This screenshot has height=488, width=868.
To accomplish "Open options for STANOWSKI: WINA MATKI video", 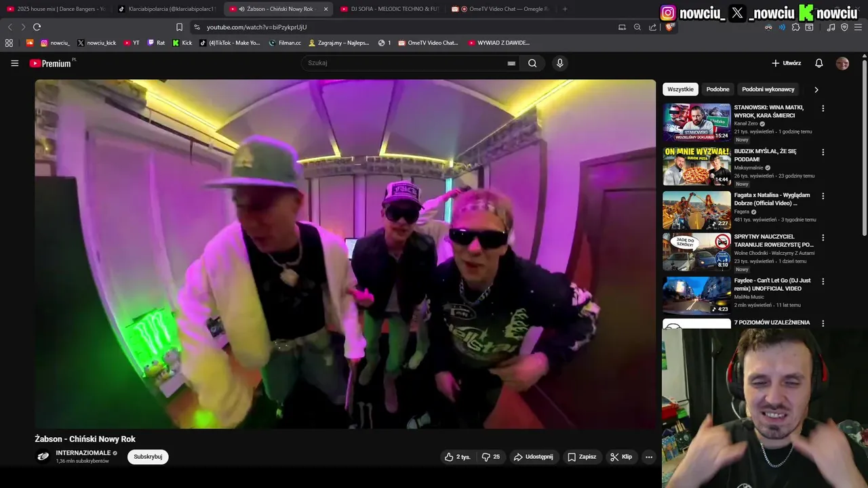I will coord(823,108).
